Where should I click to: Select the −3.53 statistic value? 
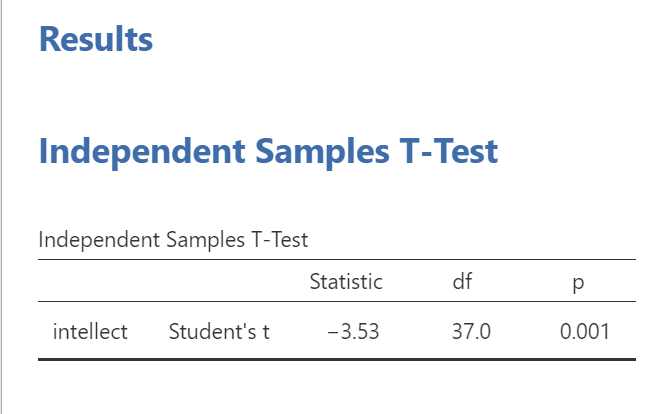tap(353, 331)
